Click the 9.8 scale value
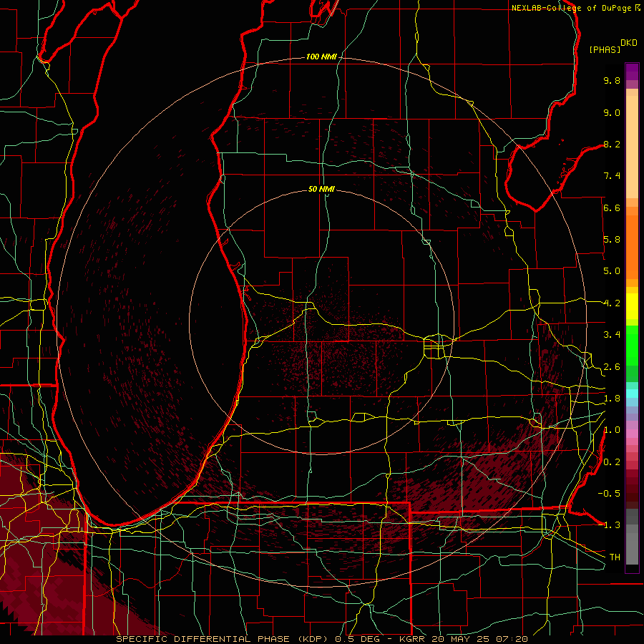Viewport: 644px width, 644px height. click(612, 80)
